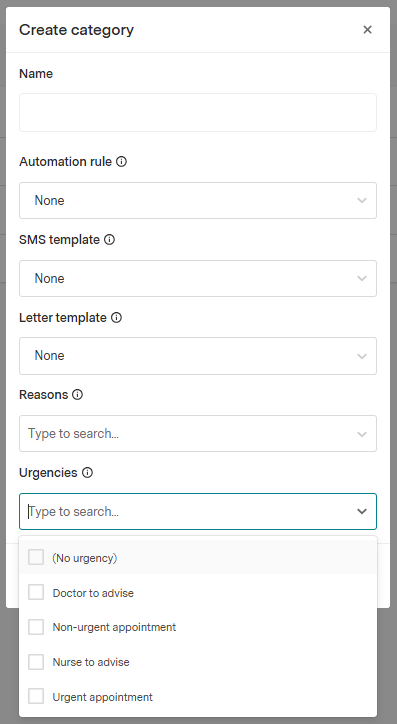Choose the Urgent appointment list label
Image resolution: width=397 pixels, height=724 pixels.
[102, 697]
